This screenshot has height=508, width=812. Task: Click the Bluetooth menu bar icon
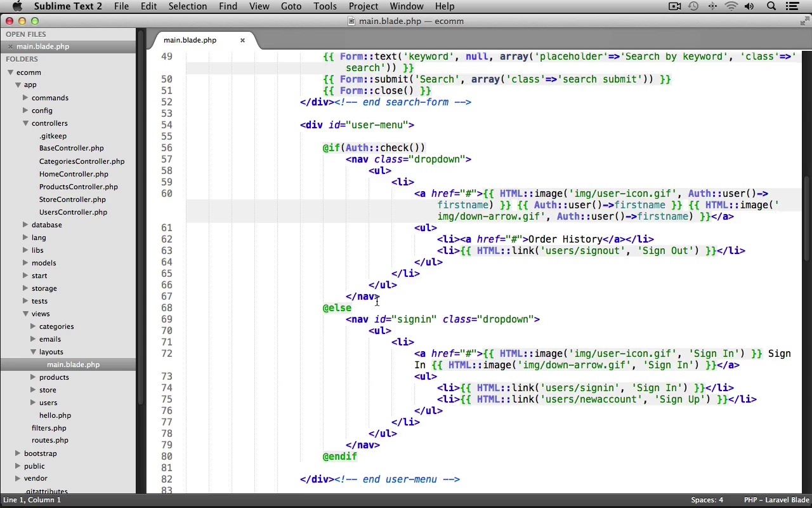[713, 6]
